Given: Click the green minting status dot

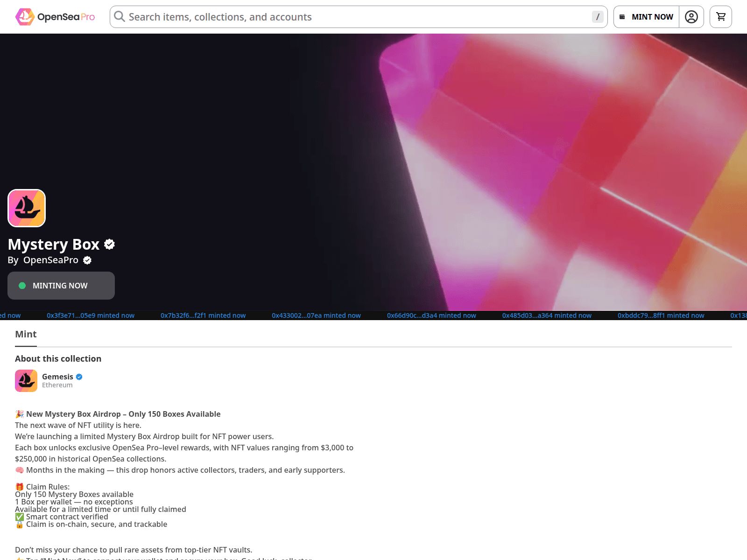Looking at the screenshot, I should click(x=22, y=286).
